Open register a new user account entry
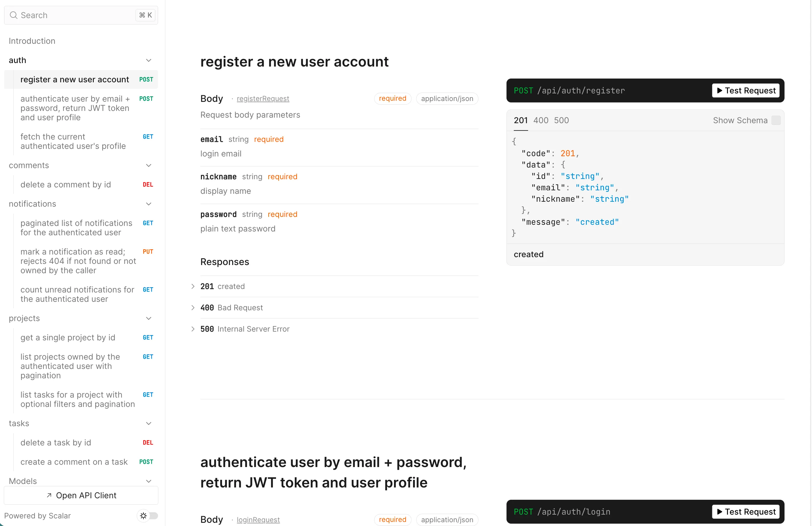 pos(81,79)
